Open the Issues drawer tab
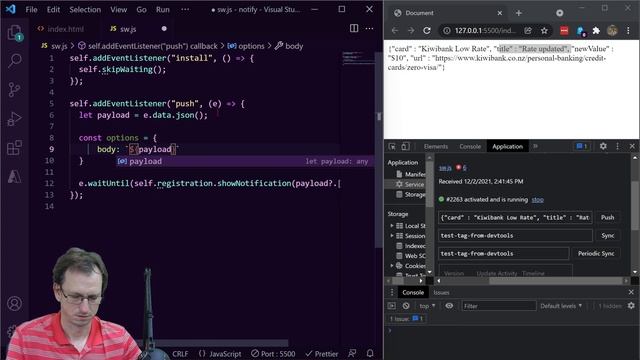The width and height of the screenshot is (640, 360). click(441, 292)
